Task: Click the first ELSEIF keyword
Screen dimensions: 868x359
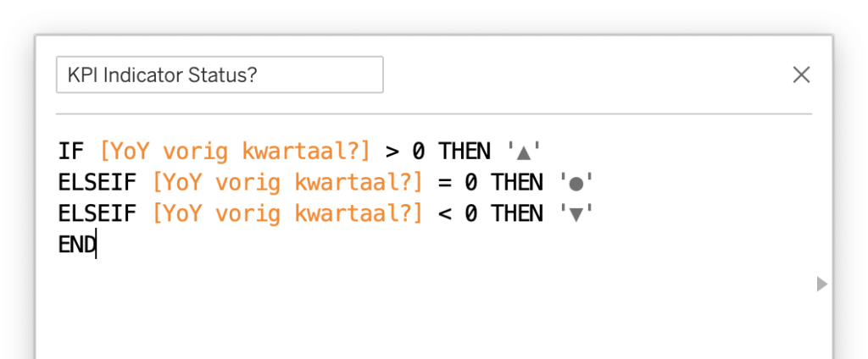Action: [97, 183]
